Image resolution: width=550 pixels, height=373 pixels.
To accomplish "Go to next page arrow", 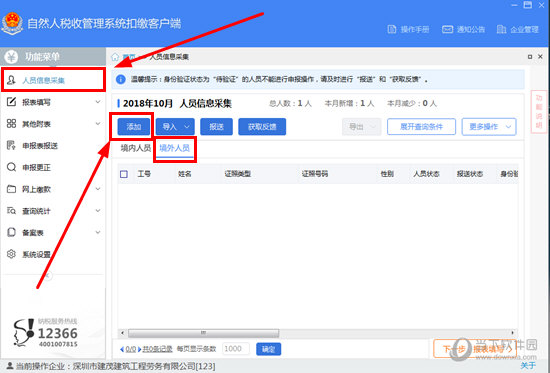I will 139,349.
